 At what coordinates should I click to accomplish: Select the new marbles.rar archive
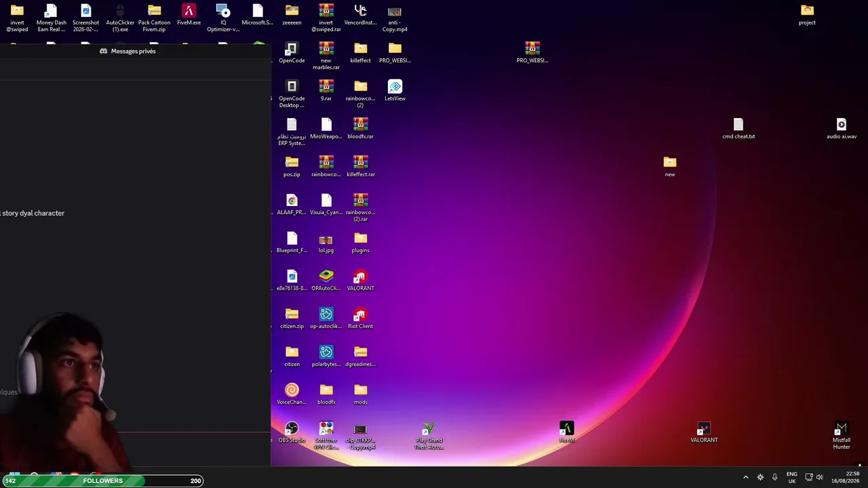326,56
